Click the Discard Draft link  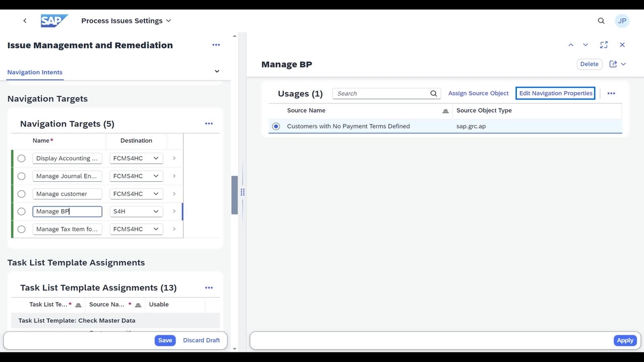201,340
